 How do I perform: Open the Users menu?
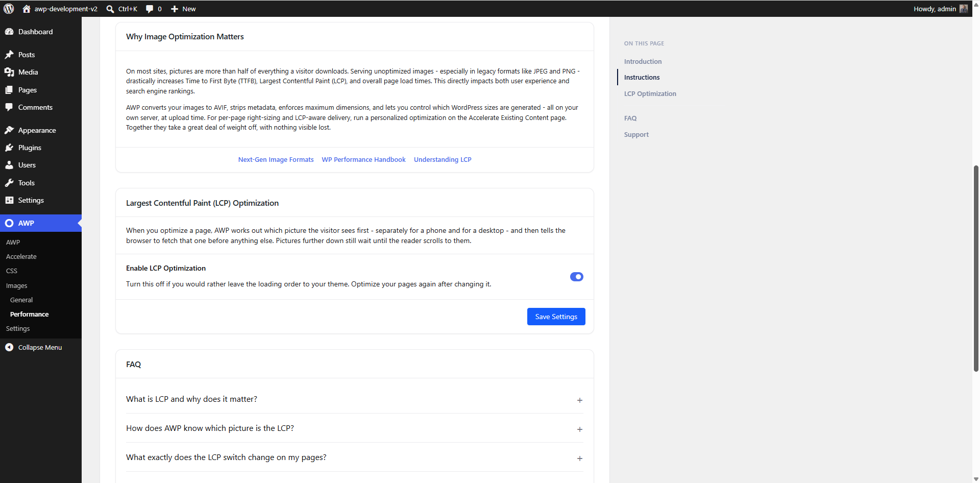pyautogui.click(x=41, y=165)
